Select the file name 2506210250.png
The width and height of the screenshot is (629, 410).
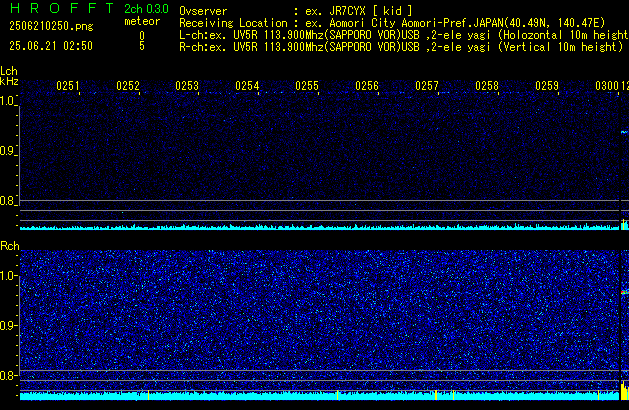(51, 26)
